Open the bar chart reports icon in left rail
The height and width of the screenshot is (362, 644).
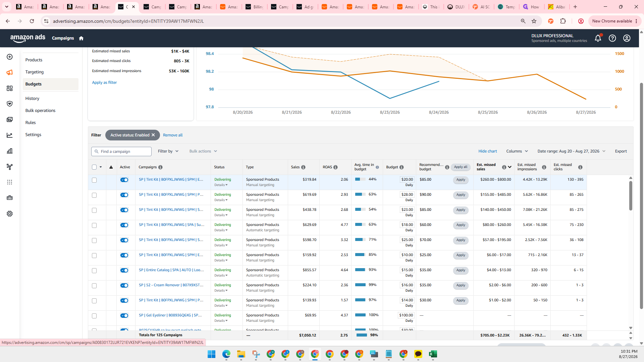(10, 151)
